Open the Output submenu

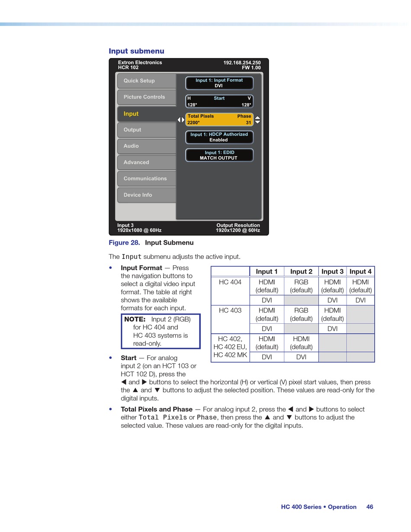point(147,130)
